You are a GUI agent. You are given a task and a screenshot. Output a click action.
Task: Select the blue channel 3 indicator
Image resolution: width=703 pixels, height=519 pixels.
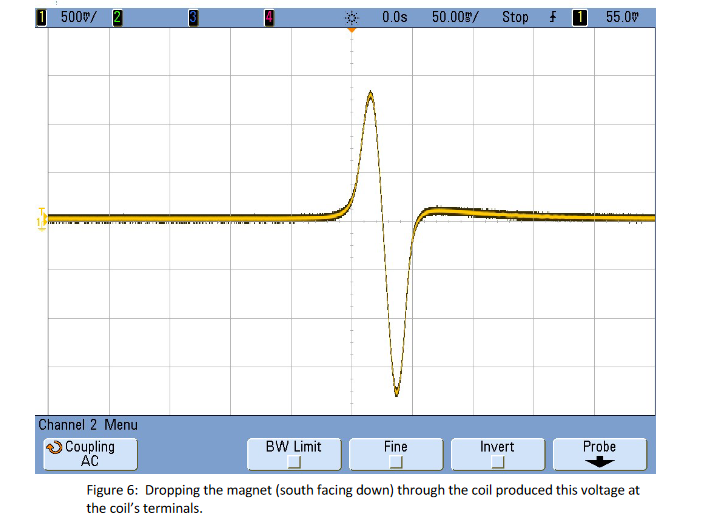(x=193, y=18)
